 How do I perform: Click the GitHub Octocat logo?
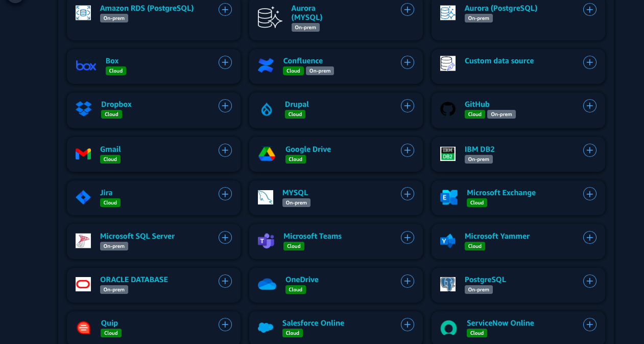[448, 109]
